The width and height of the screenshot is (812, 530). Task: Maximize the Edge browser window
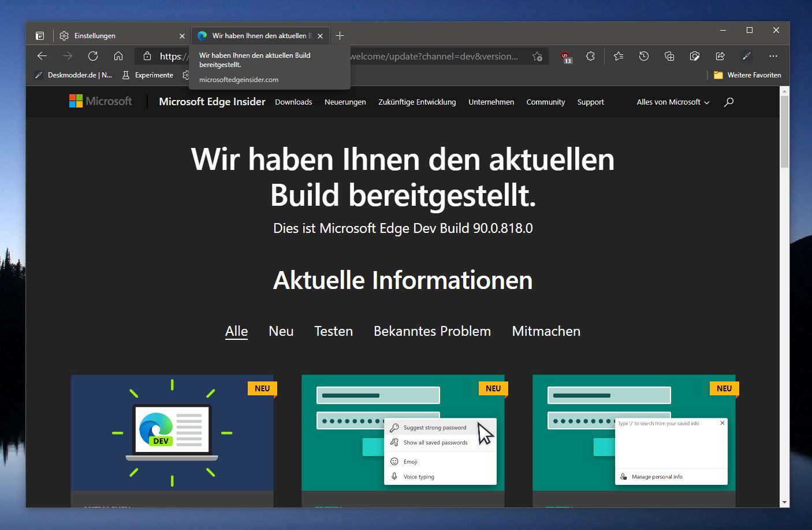tap(750, 30)
